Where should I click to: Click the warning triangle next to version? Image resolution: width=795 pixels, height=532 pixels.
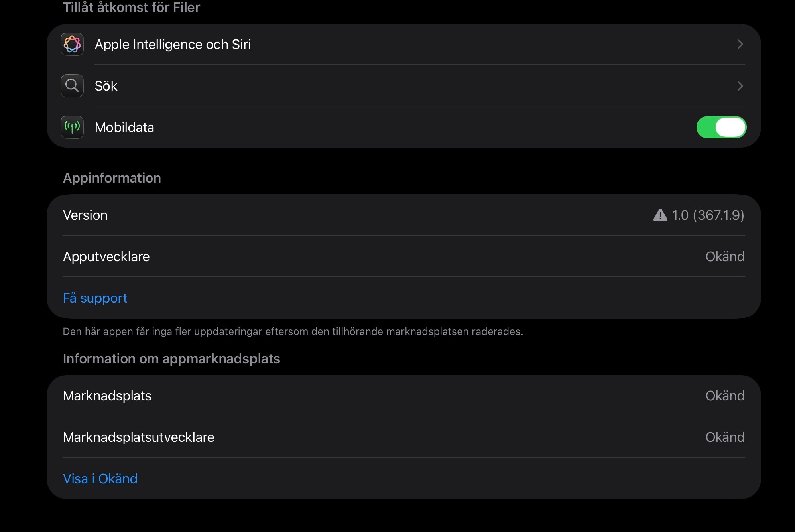pos(660,215)
